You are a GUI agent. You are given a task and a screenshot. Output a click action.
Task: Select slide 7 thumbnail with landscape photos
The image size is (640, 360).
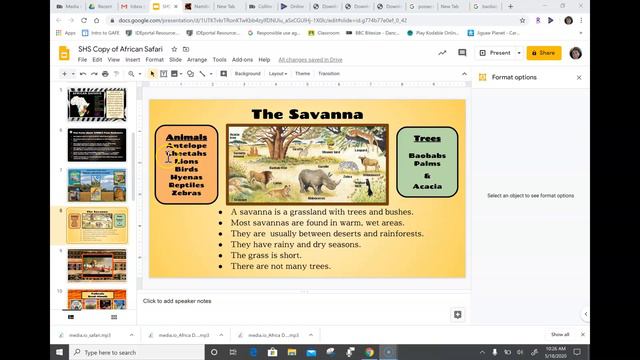[97, 185]
